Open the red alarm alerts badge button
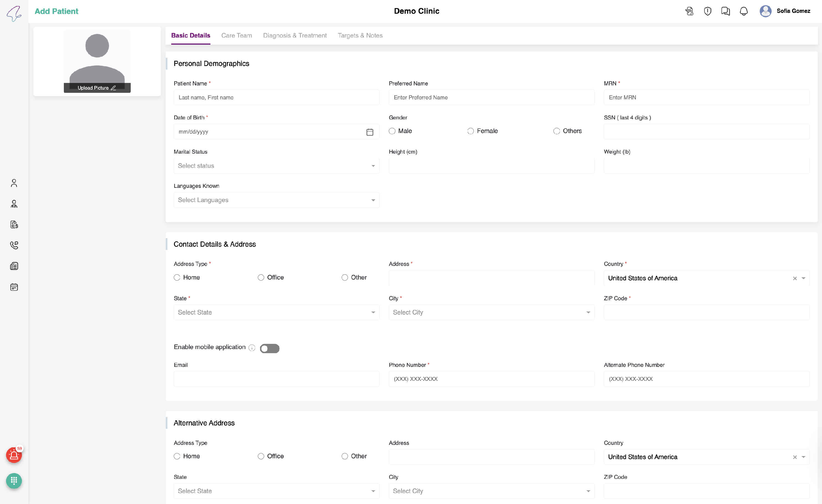Viewport: 822px width, 504px height. pyautogui.click(x=14, y=455)
